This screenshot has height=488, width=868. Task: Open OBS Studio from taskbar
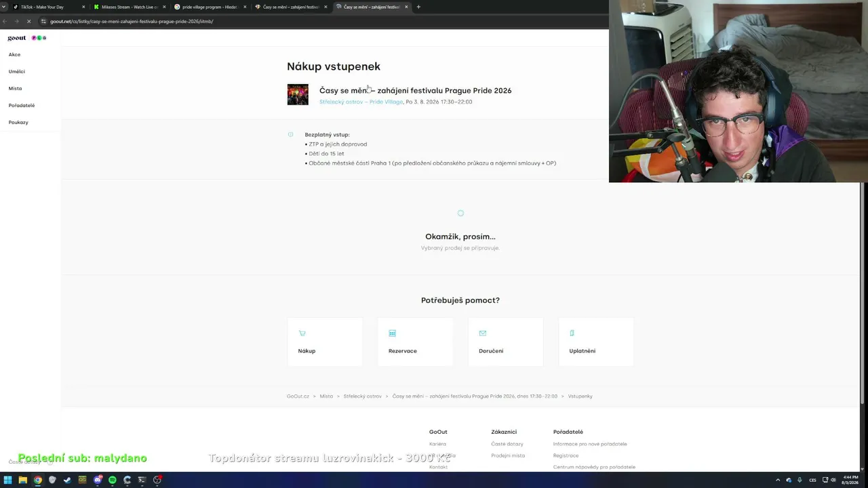click(157, 480)
